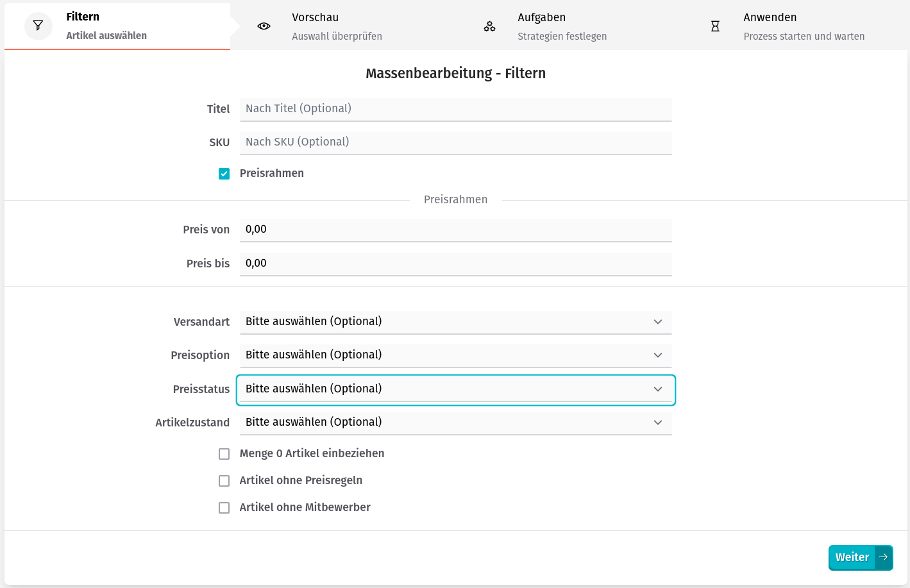This screenshot has height=588, width=910.
Task: Click 'Artikel auswählen' subtitle text
Action: pos(106,36)
